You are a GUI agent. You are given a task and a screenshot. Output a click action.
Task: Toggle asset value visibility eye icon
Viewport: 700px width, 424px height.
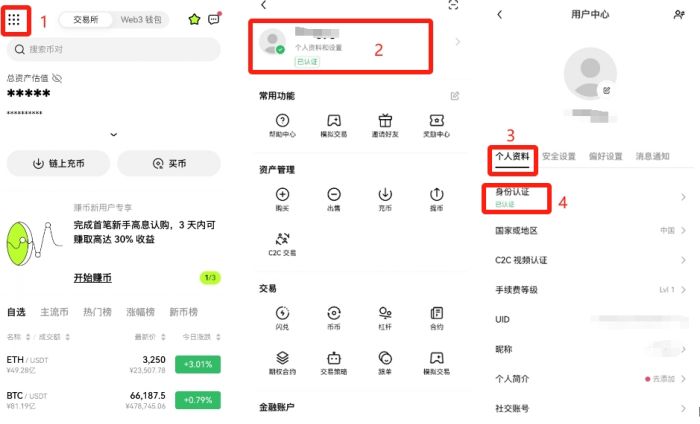57,78
